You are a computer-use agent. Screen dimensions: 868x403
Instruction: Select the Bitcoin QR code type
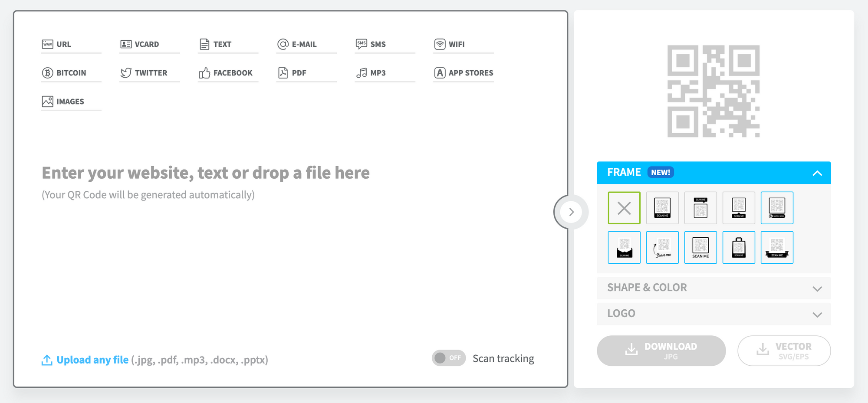[71, 73]
